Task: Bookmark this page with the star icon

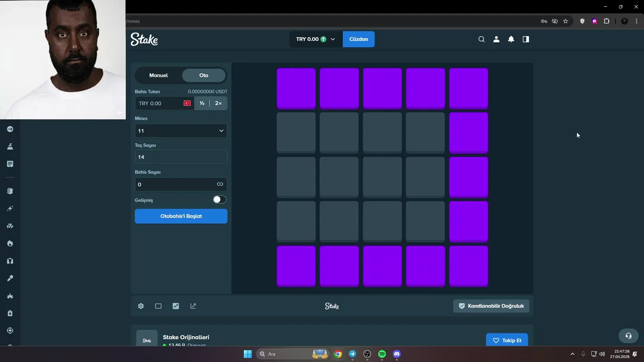Action: pyautogui.click(x=566, y=21)
